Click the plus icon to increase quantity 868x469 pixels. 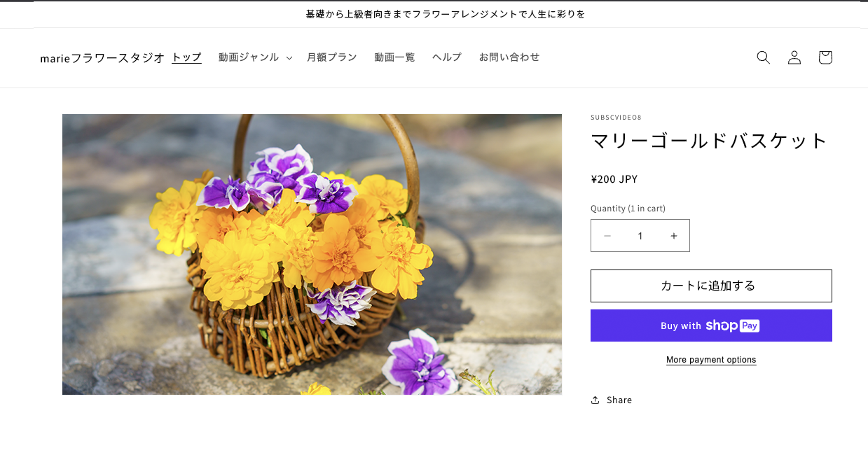tap(673, 236)
